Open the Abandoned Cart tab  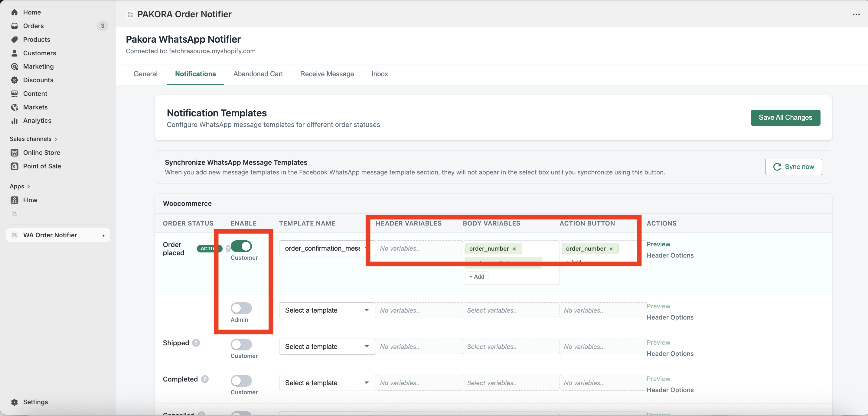tap(258, 74)
